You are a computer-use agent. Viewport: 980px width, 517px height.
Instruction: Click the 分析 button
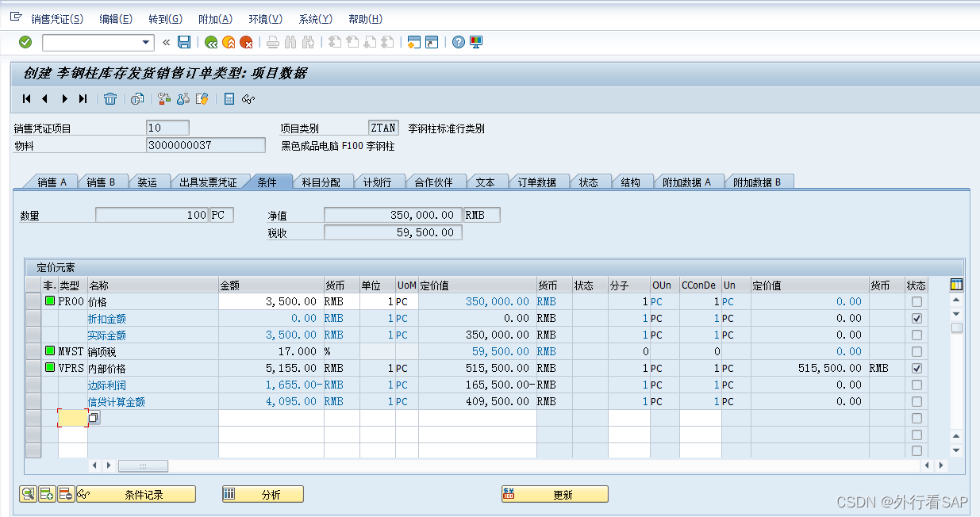coord(263,494)
